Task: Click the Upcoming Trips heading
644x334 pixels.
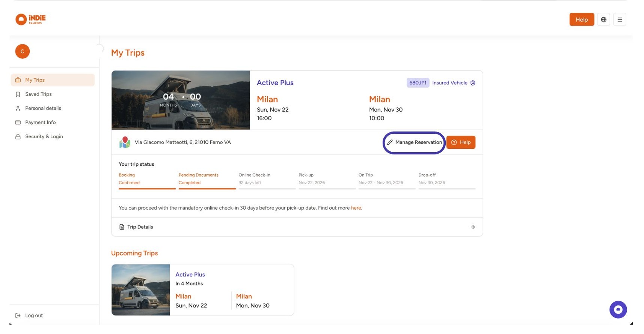Action: (134, 253)
